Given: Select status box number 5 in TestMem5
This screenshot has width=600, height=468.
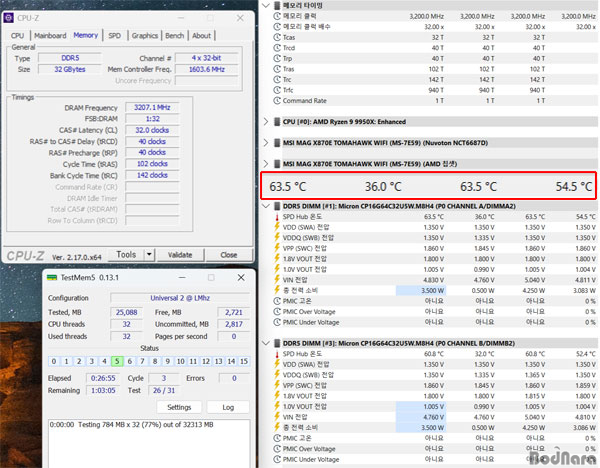Looking at the screenshot, I should coord(116,361).
